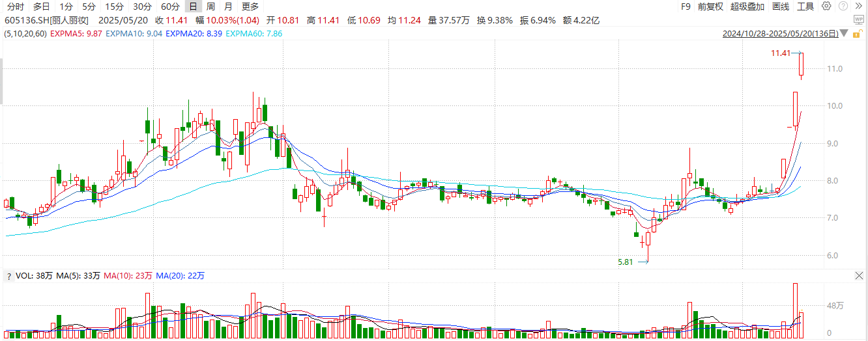Select the 1分 timeframe

coord(66,7)
